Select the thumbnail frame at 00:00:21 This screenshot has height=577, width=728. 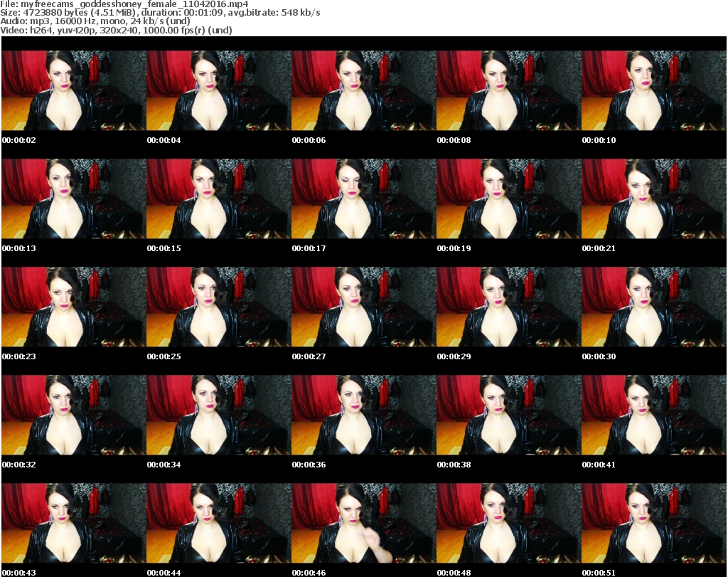(654, 198)
